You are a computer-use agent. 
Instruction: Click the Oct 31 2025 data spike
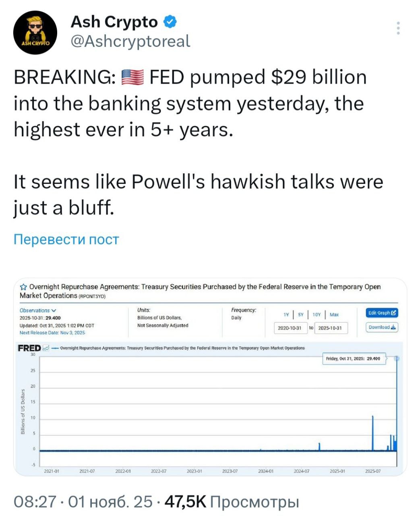(x=396, y=403)
